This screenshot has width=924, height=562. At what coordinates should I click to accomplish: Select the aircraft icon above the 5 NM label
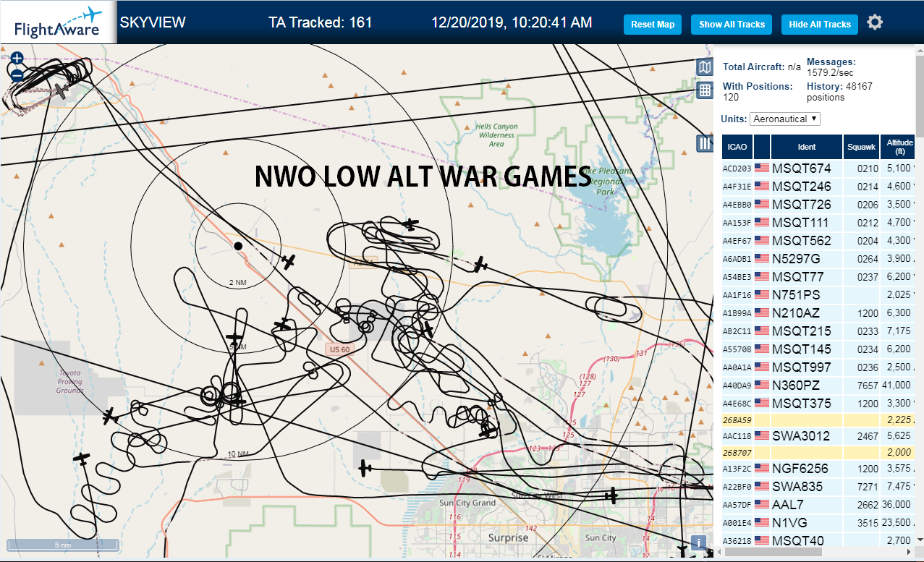coord(234,337)
